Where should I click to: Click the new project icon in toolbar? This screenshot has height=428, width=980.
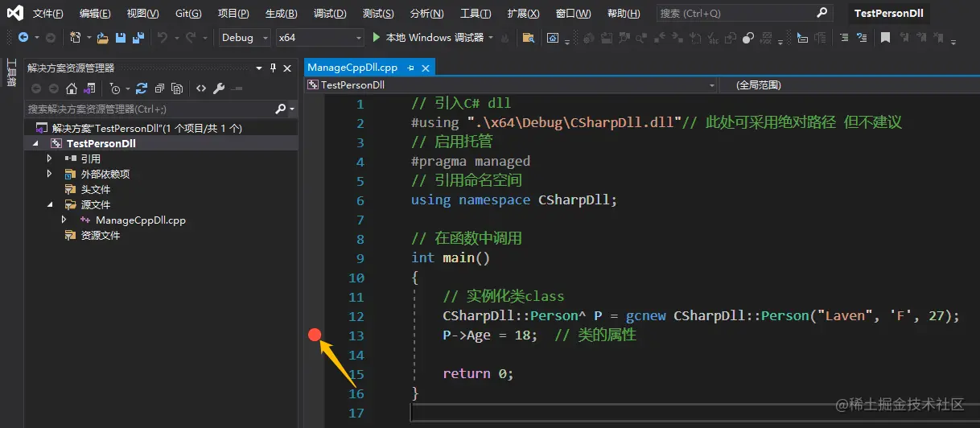[x=75, y=38]
